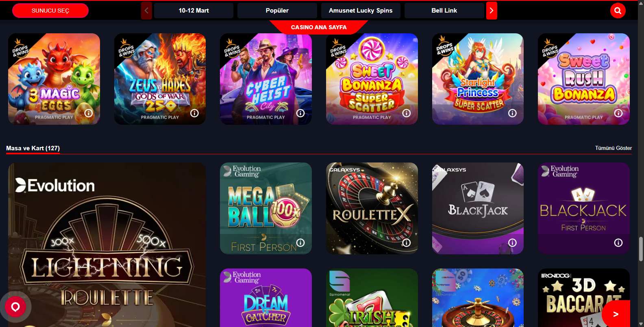
Task: Click info icon on Roulette X tile
Action: click(x=407, y=243)
